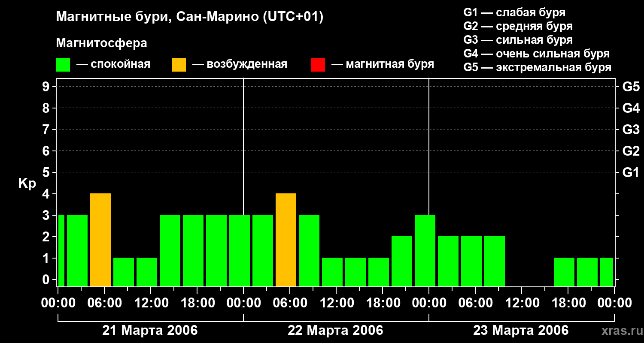Select the chart title "Магнитные бури, Сан-Марино (UTC+01)"
Screen dimensions: 644x343
189,17
